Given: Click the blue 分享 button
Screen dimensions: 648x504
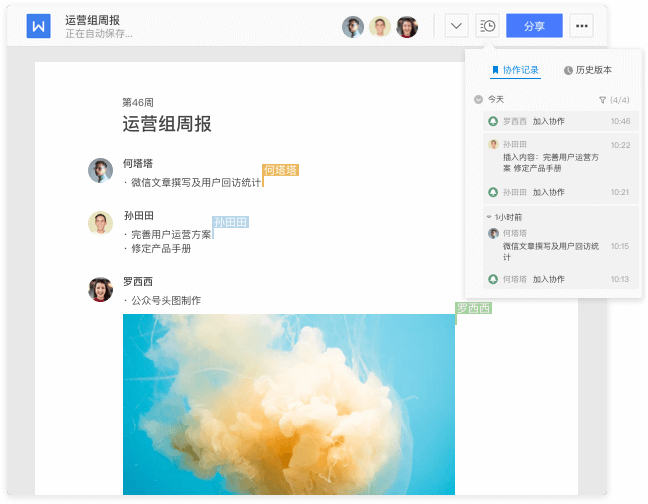Looking at the screenshot, I should point(534,26).
